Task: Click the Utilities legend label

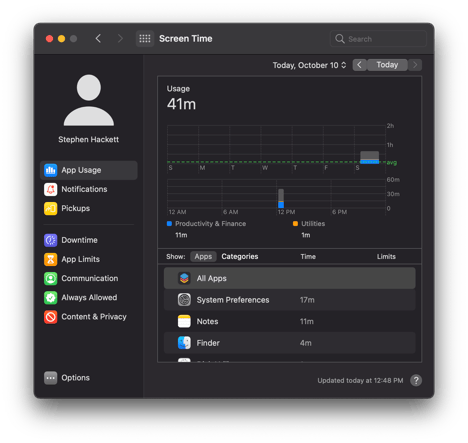Action: [x=313, y=224]
